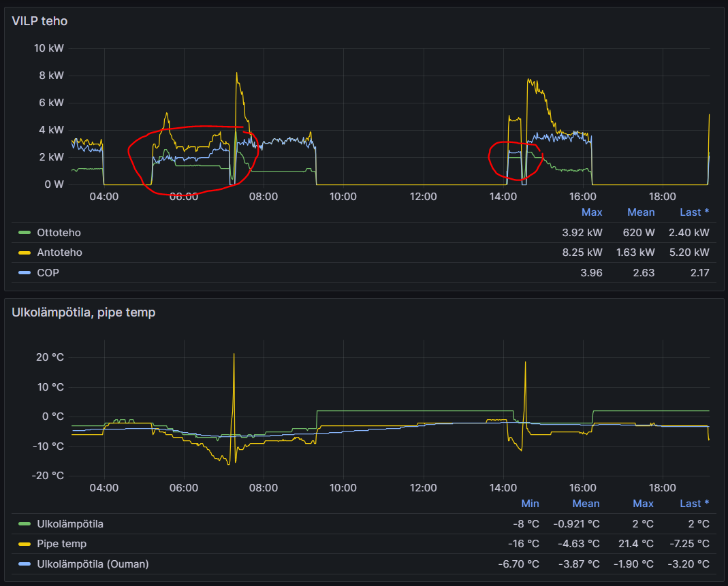Toggle the Ottoteho series in the legend
728x586 pixels.
[59, 233]
